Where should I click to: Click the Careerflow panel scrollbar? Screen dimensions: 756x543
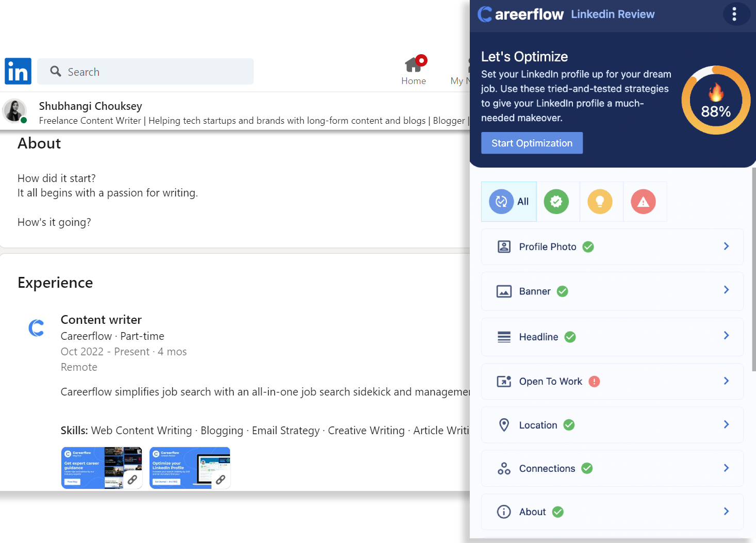(753, 269)
